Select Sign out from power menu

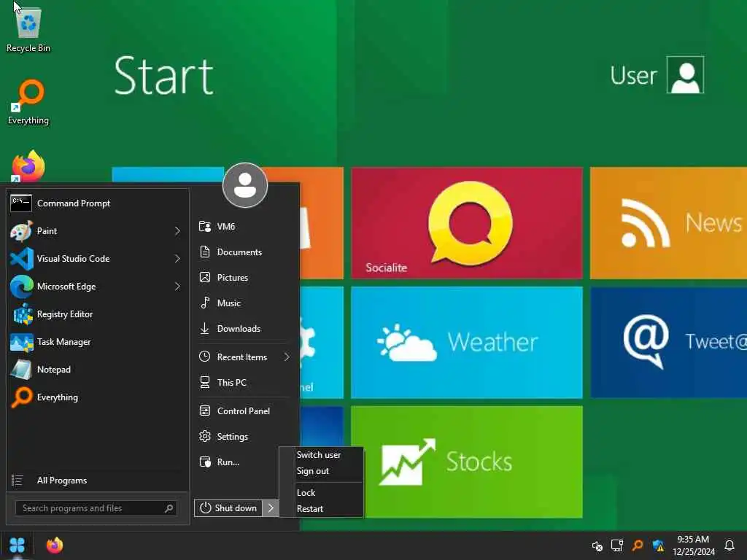point(322,471)
